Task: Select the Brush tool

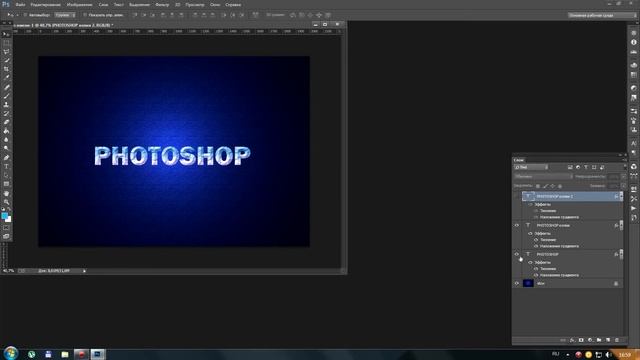Action: [x=6, y=96]
